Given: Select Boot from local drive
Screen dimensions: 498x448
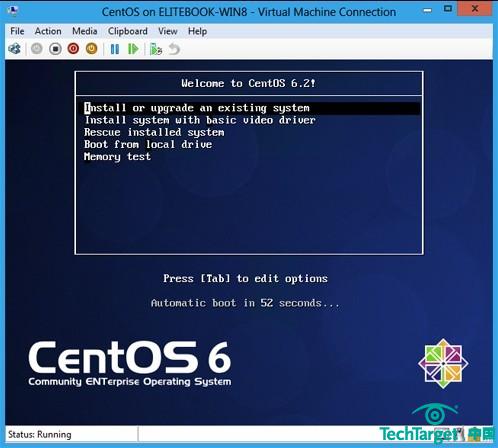Looking at the screenshot, I should [x=148, y=144].
